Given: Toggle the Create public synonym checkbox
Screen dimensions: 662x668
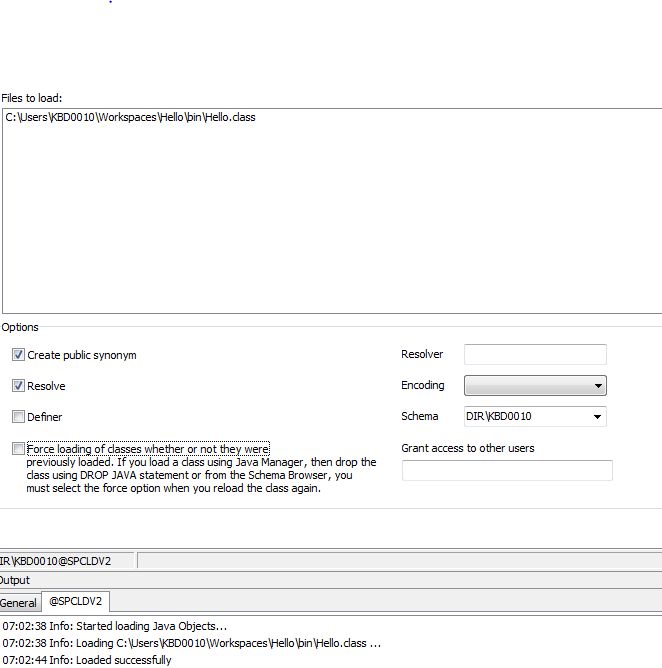Looking at the screenshot, I should point(18,354).
